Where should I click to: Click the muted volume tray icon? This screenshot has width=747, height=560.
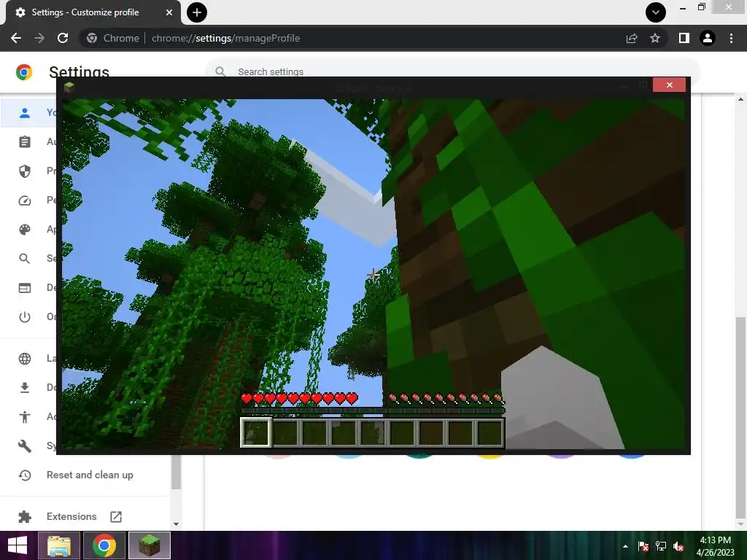pyautogui.click(x=678, y=546)
